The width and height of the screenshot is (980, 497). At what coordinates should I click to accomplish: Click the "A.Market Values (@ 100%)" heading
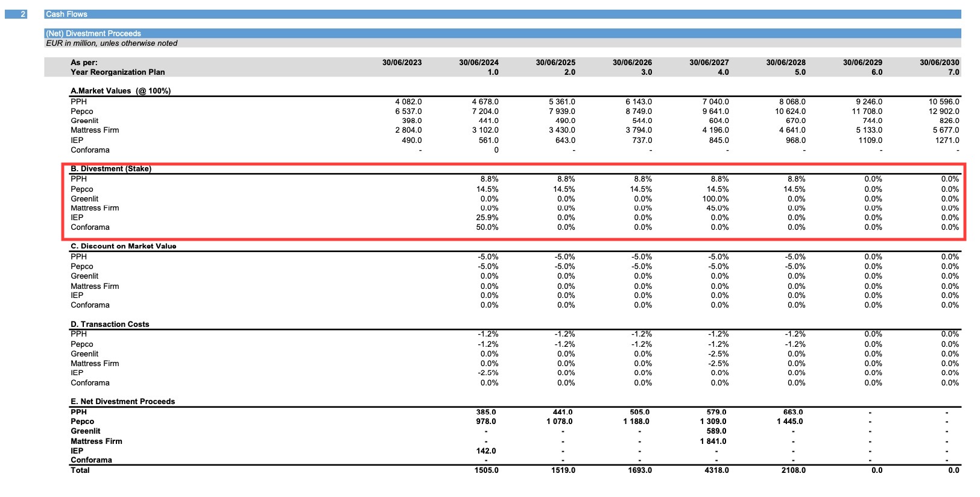tap(121, 91)
